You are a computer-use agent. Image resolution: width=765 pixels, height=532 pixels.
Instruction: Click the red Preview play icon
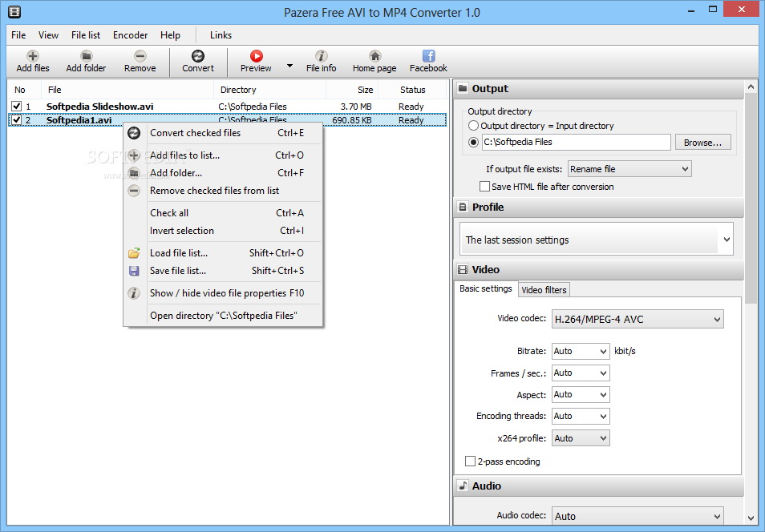tap(256, 55)
